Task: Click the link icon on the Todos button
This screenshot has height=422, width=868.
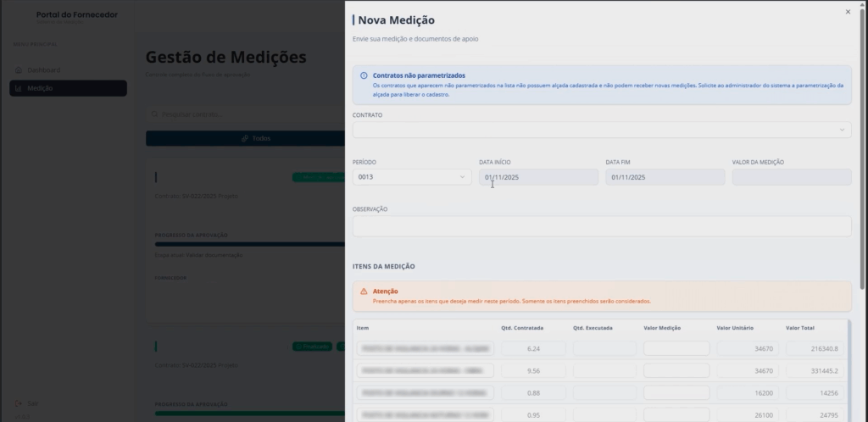Action: pos(245,138)
